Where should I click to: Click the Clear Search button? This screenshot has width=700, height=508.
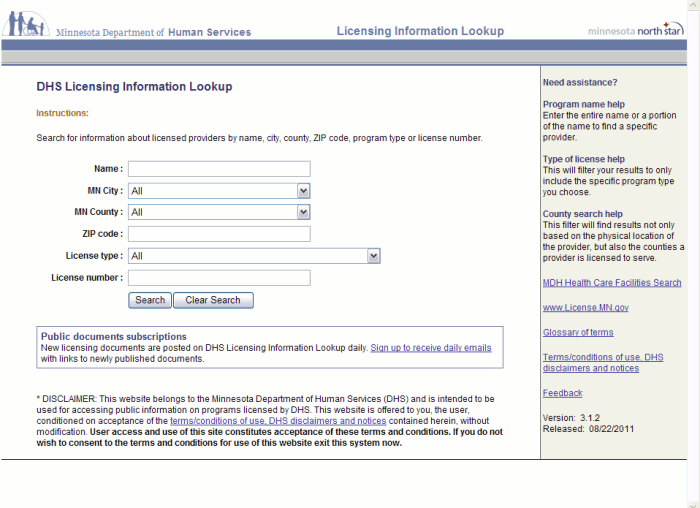[213, 300]
